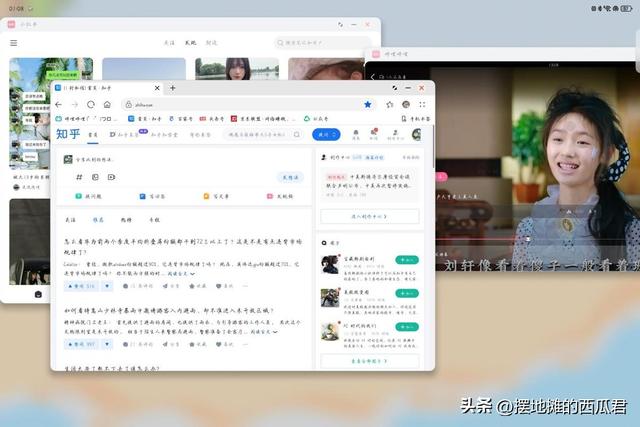Click the Zhihu page vertical scrollbar
This screenshot has height=427, width=640.
point(433,148)
